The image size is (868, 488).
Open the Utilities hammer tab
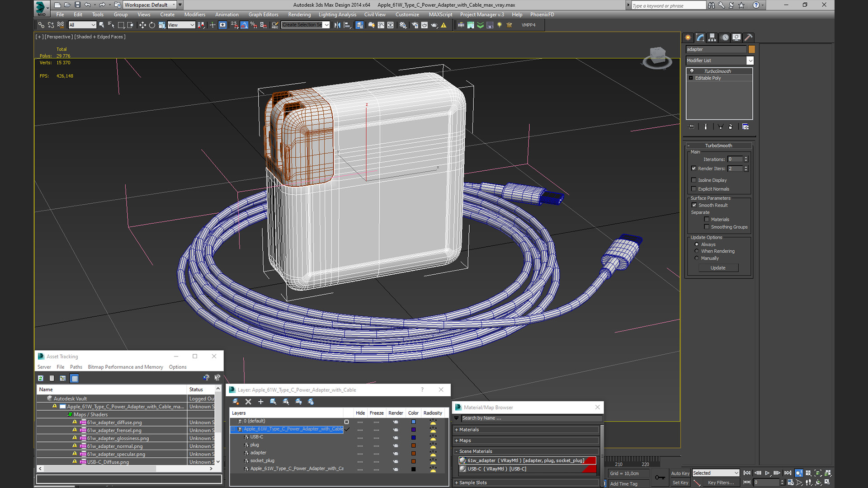tap(749, 38)
